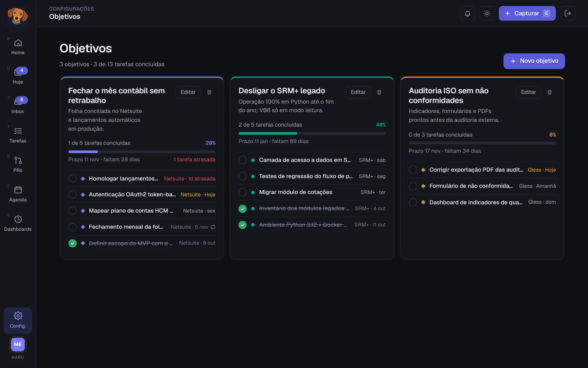Edit the Fechar o mês contábil objective
The width and height of the screenshot is (588, 368).
pos(188,92)
